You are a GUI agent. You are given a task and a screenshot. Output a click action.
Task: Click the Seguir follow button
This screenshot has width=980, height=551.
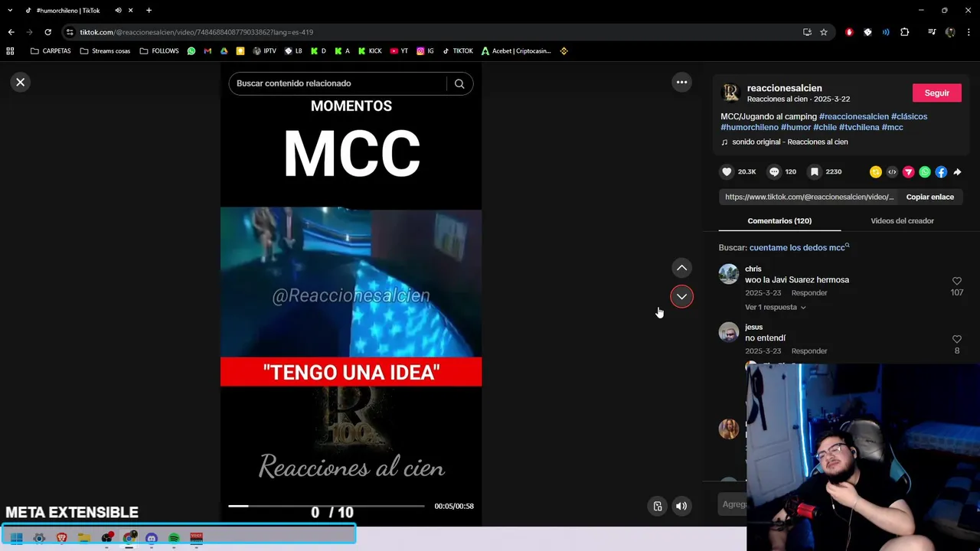tap(936, 93)
